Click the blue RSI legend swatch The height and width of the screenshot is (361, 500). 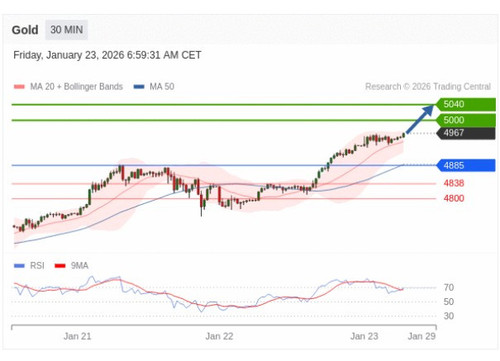[19, 266]
